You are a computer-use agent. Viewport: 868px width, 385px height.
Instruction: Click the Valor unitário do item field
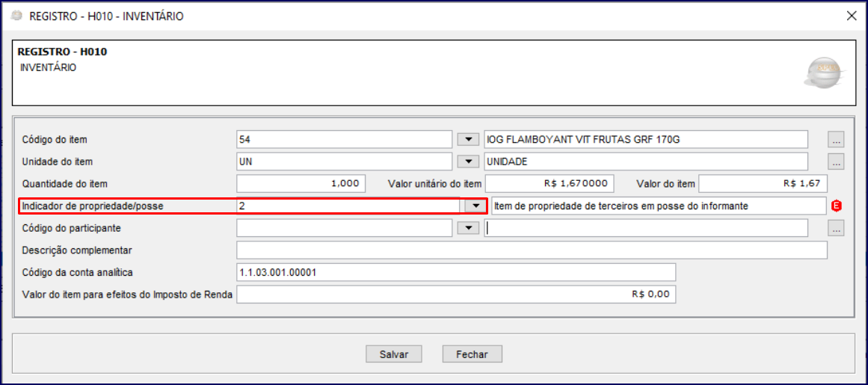tap(550, 183)
